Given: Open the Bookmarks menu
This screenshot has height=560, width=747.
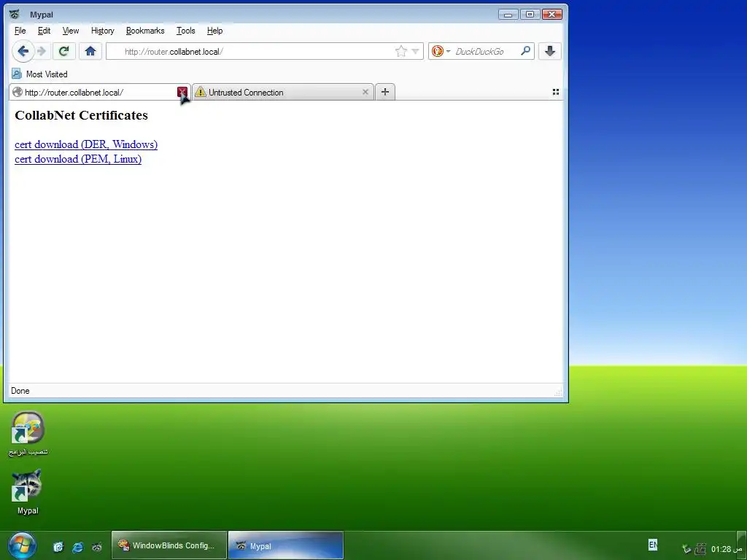Looking at the screenshot, I should coord(145,31).
